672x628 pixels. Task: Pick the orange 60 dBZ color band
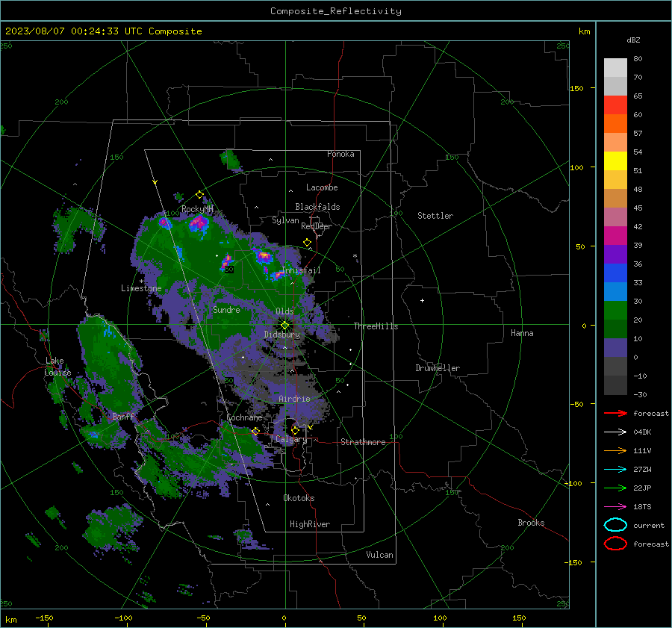point(615,123)
